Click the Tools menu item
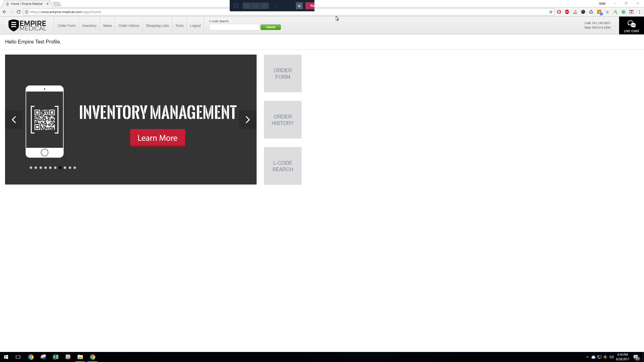The width and height of the screenshot is (644, 362). pos(179,26)
